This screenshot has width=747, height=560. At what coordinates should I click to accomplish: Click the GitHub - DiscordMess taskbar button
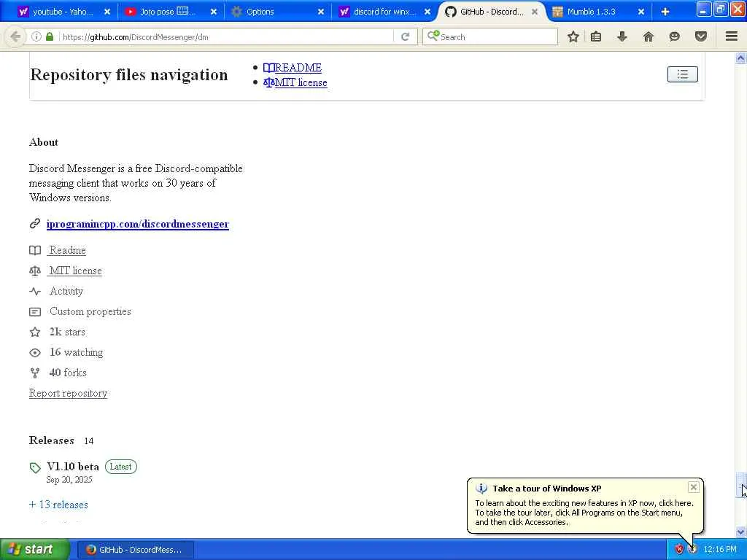[135, 550]
